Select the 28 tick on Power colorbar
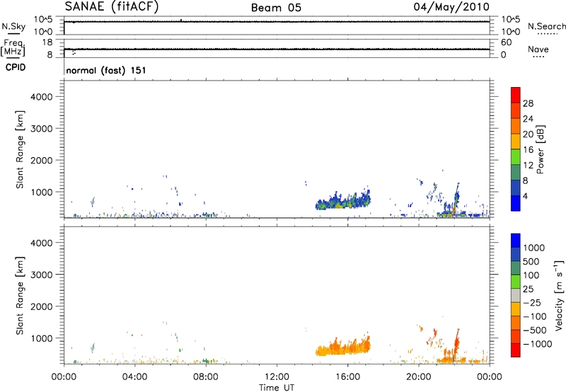 click(528, 103)
